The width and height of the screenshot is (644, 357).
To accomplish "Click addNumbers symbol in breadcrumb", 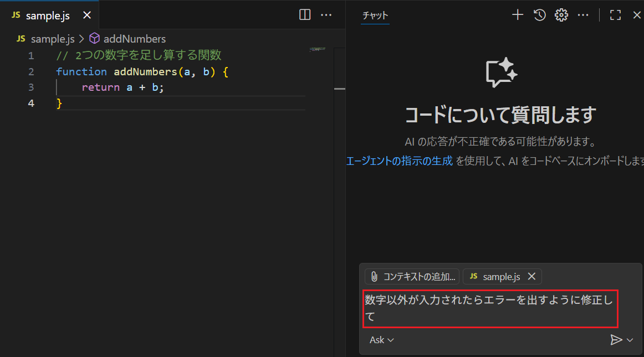I will 134,39.
